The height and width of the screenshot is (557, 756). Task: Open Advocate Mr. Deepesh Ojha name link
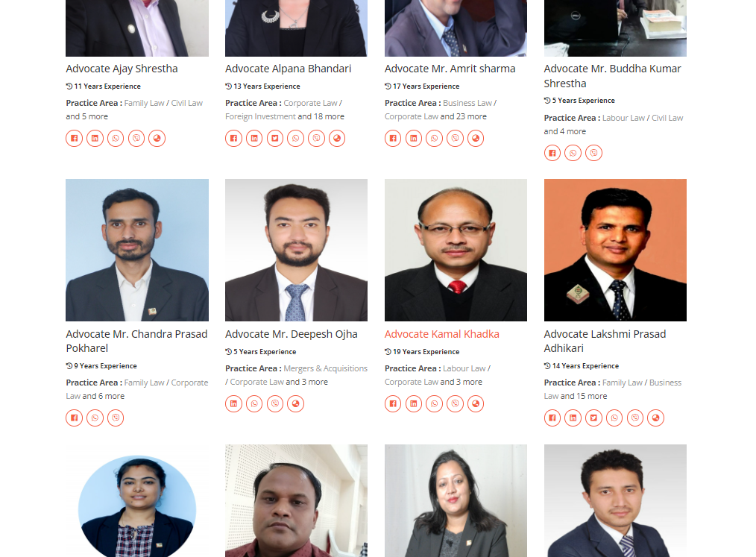coord(292,334)
